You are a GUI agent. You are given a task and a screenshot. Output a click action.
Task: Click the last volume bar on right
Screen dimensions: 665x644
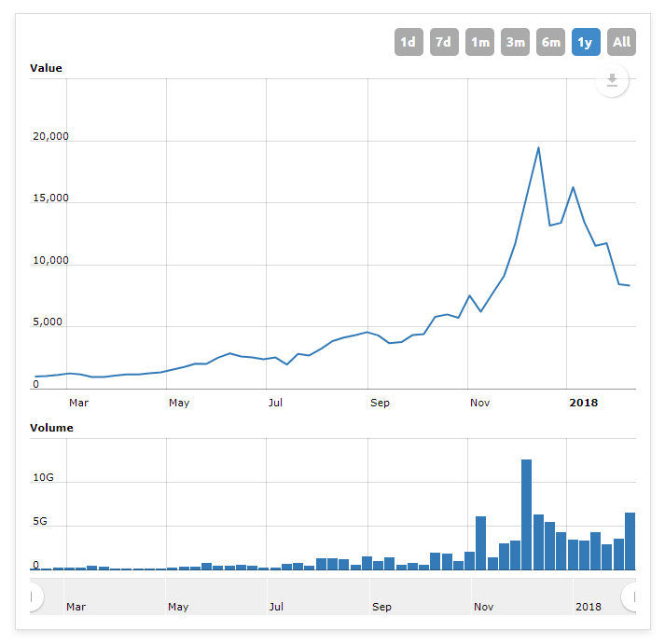pyautogui.click(x=630, y=541)
